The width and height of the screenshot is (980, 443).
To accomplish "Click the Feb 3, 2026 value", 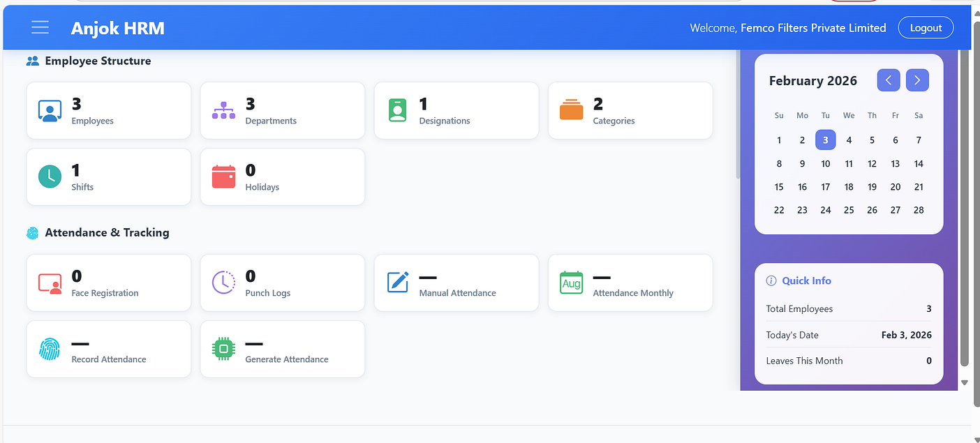I will 907,335.
